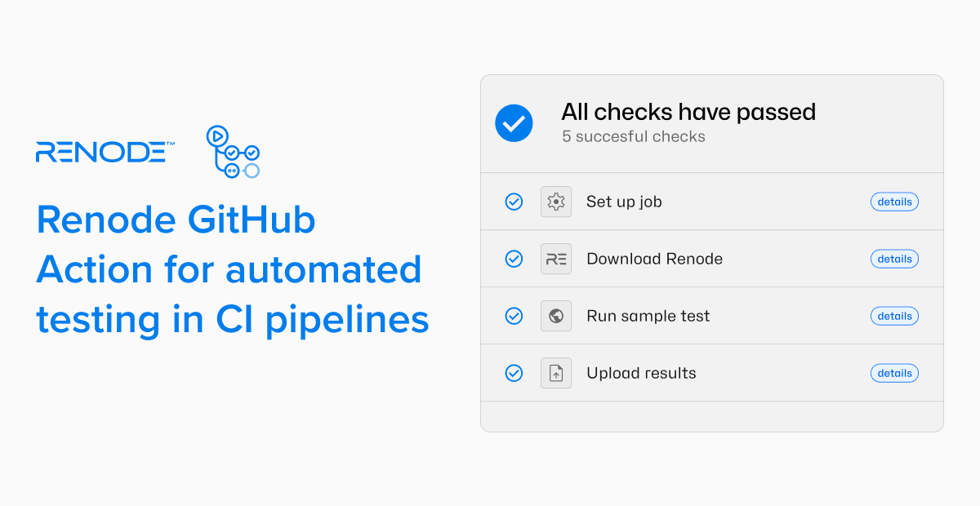Open details for Upload results

(894, 373)
